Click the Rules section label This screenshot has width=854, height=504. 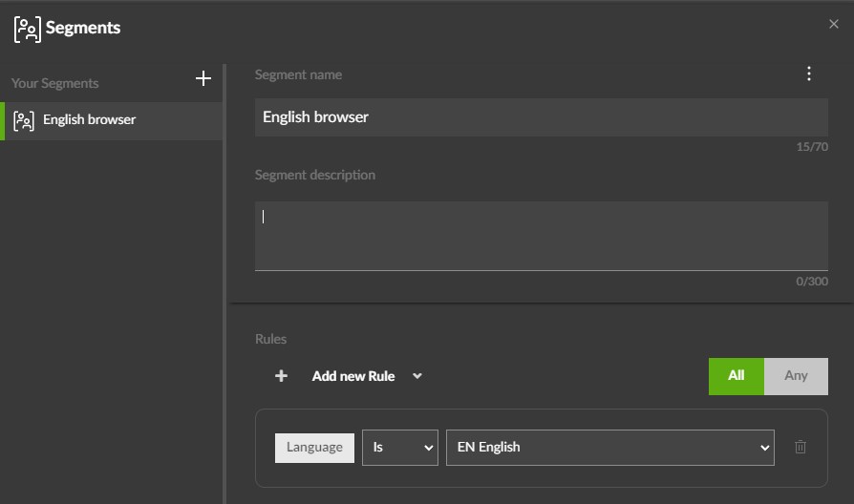click(x=270, y=339)
